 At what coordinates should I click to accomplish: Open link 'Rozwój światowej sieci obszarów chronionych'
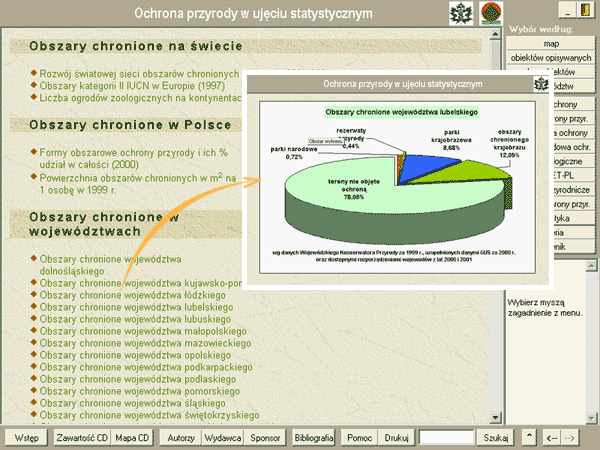pos(139,73)
